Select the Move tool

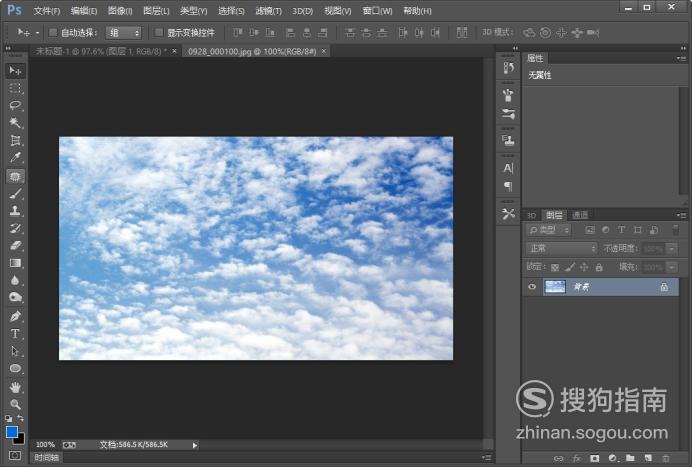[15, 71]
